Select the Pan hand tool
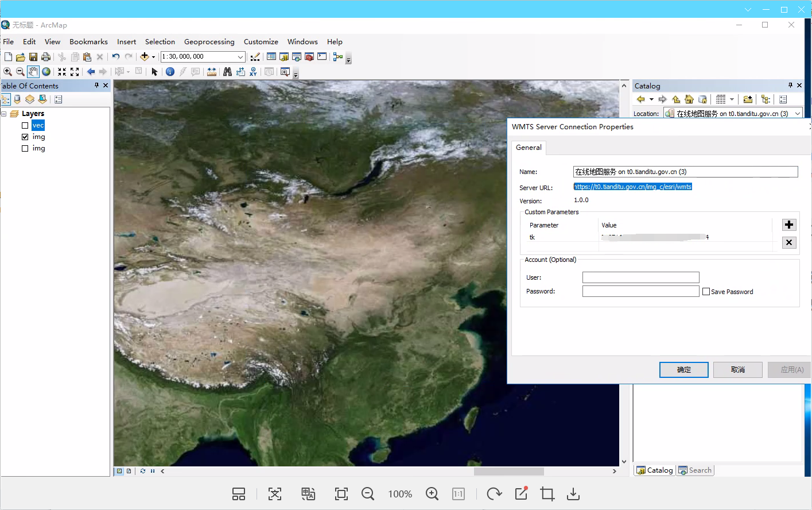The image size is (812, 510). point(33,72)
